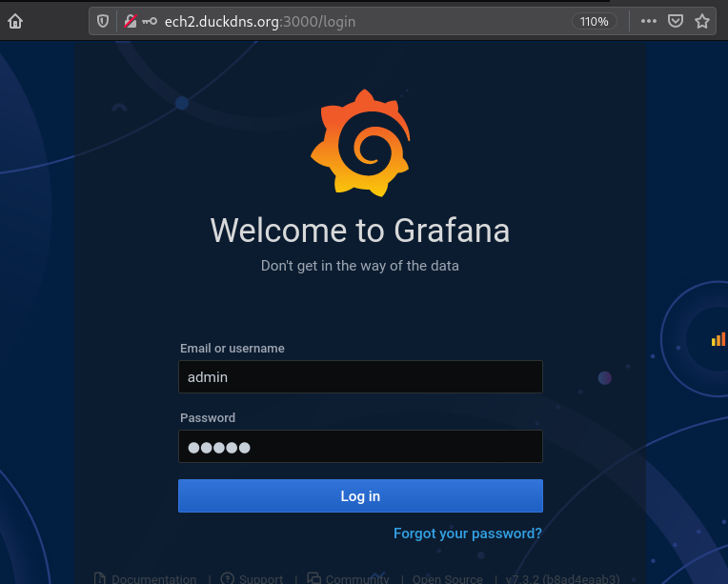Open the page actions three-dots menu
This screenshot has width=728, height=584.
[649, 21]
